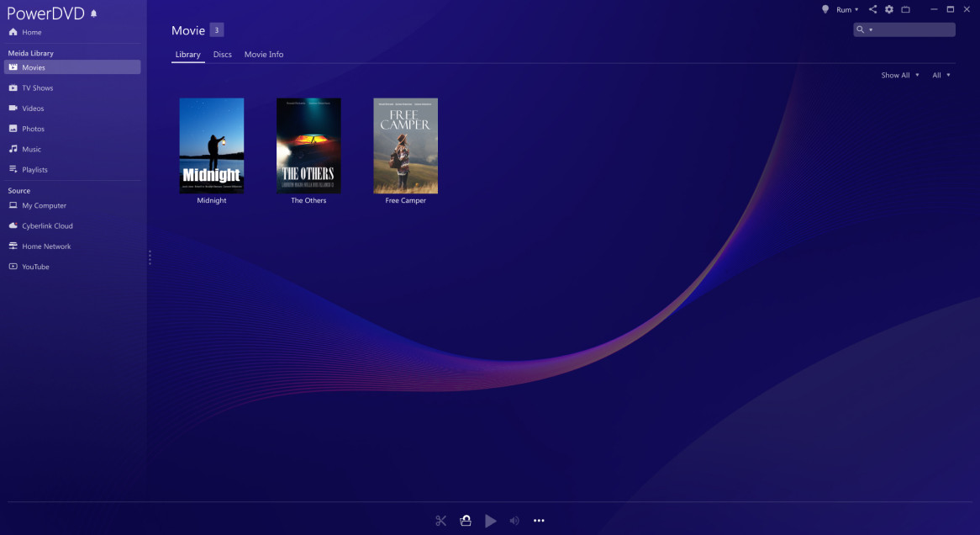Open PowerDVD settings gear
Viewport: 980px width, 535px height.
(888, 9)
